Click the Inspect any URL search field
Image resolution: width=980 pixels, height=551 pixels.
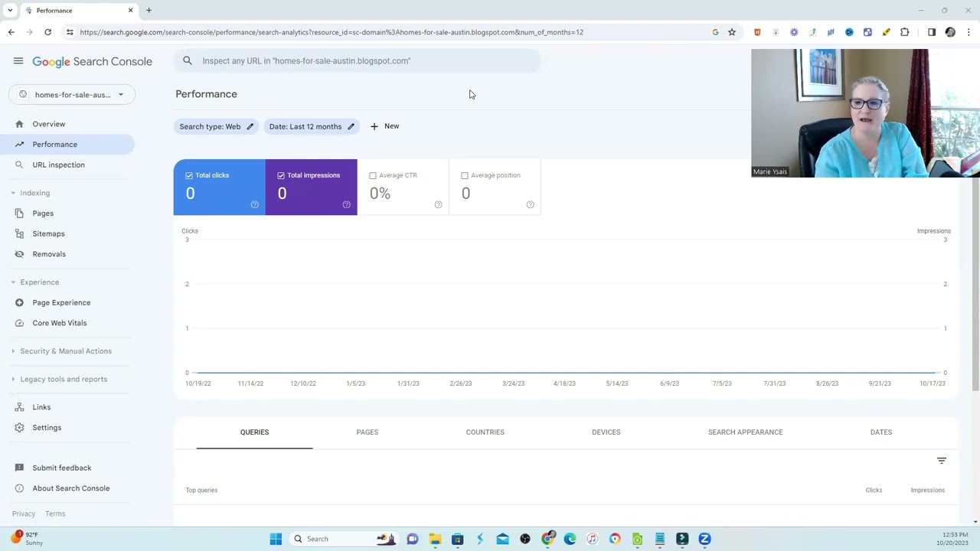pyautogui.click(x=358, y=61)
